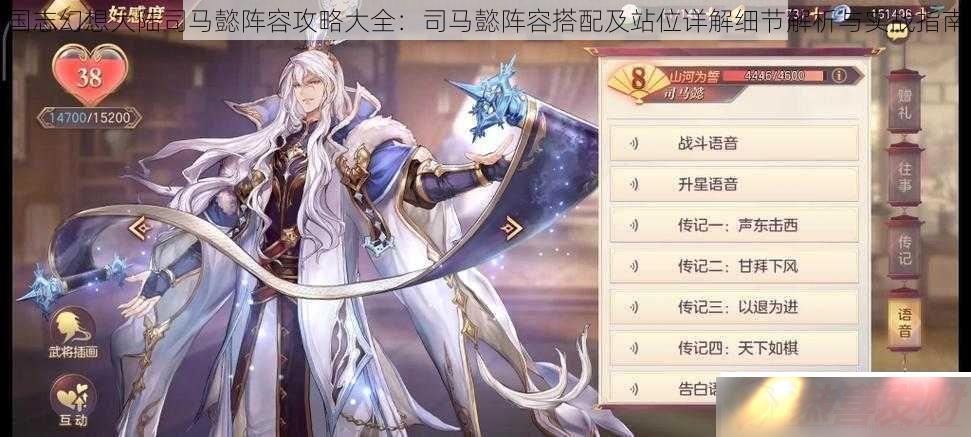Click the info icon beside 4446/4600
This screenshot has height=437, width=971.
[839, 76]
